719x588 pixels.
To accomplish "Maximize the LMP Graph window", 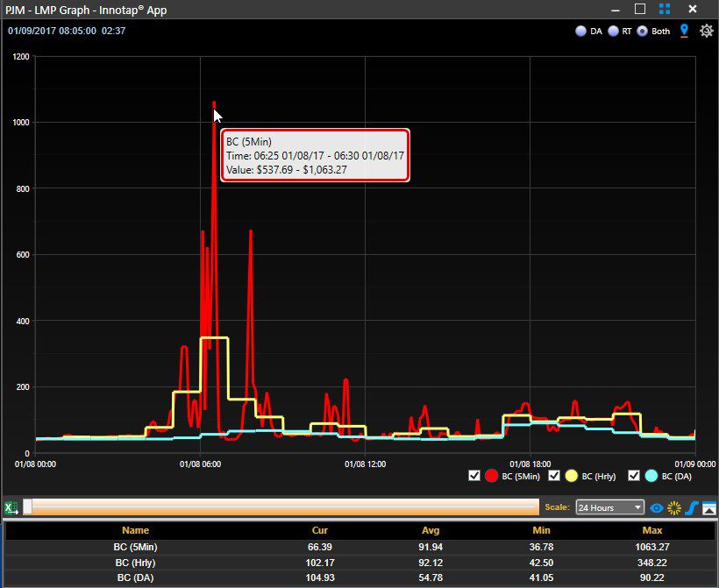I will [x=640, y=9].
